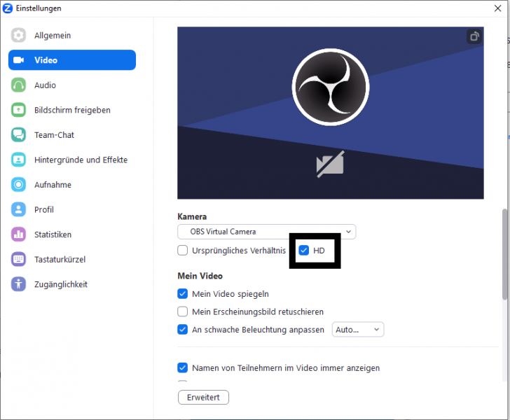The height and width of the screenshot is (420, 510).
Task: Open the Allgemein settings section
Action: pyautogui.click(x=72, y=35)
